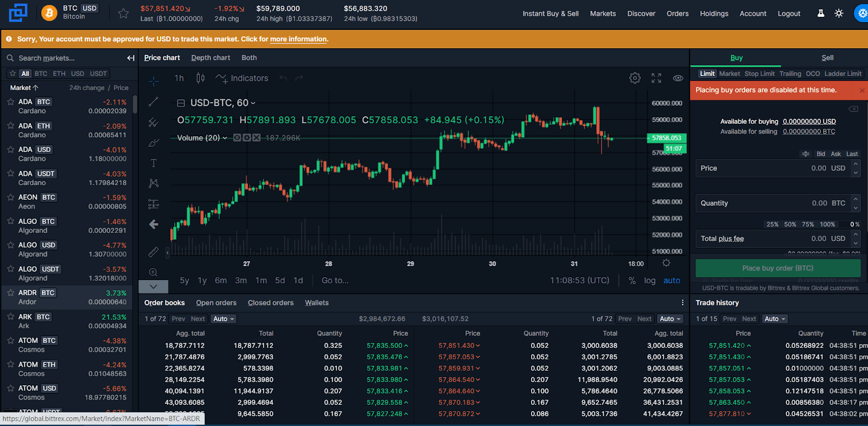This screenshot has width=868, height=426.
Task: Select the pitchfork drawing tool
Action: point(154,122)
